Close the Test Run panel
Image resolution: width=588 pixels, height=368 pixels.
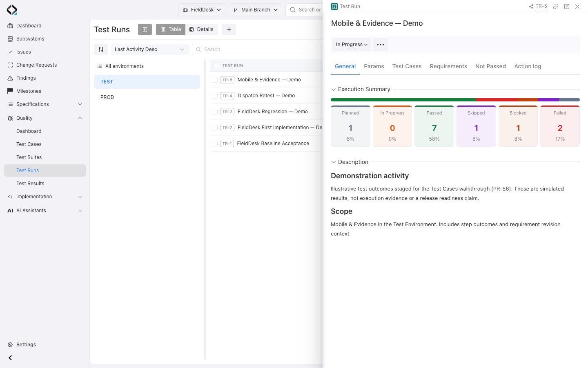tap(577, 7)
